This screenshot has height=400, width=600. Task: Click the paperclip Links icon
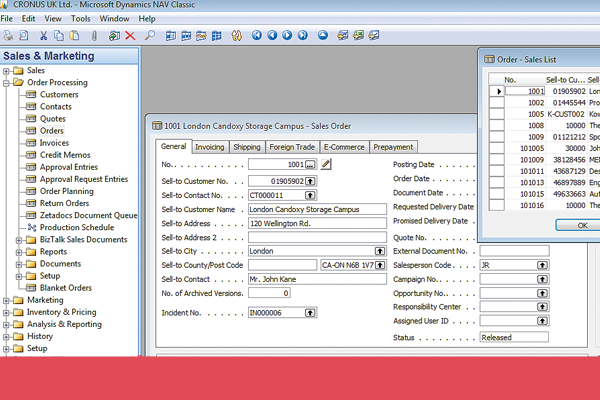(94, 36)
